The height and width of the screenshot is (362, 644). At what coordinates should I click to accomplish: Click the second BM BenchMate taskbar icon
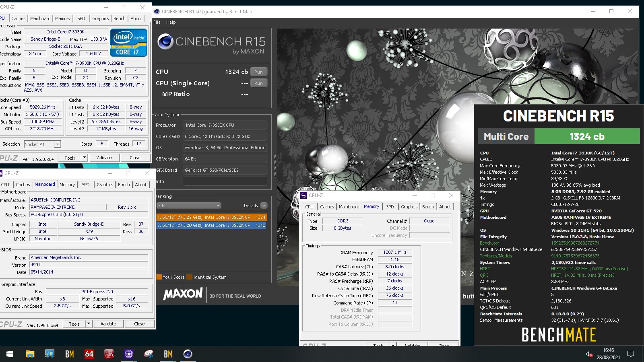168,354
